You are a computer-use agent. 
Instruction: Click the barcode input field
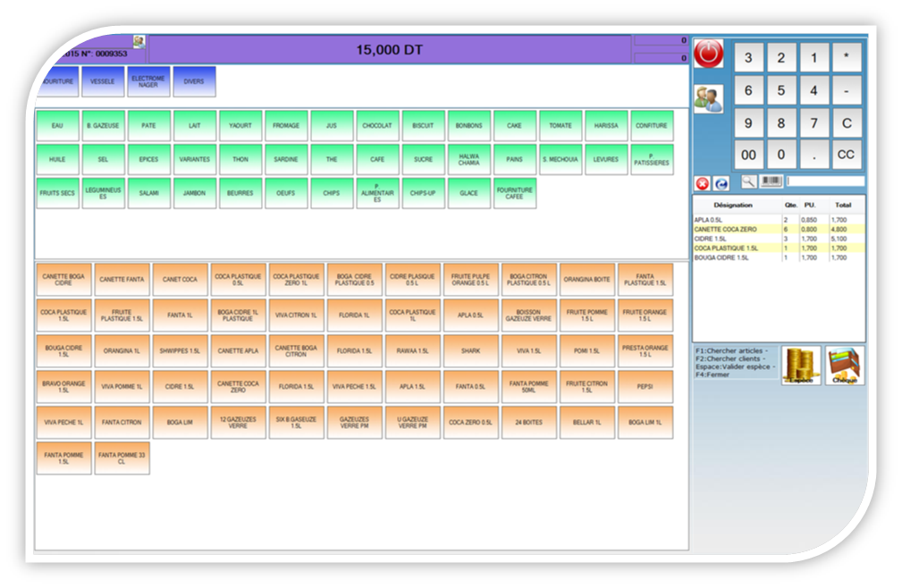[825, 181]
